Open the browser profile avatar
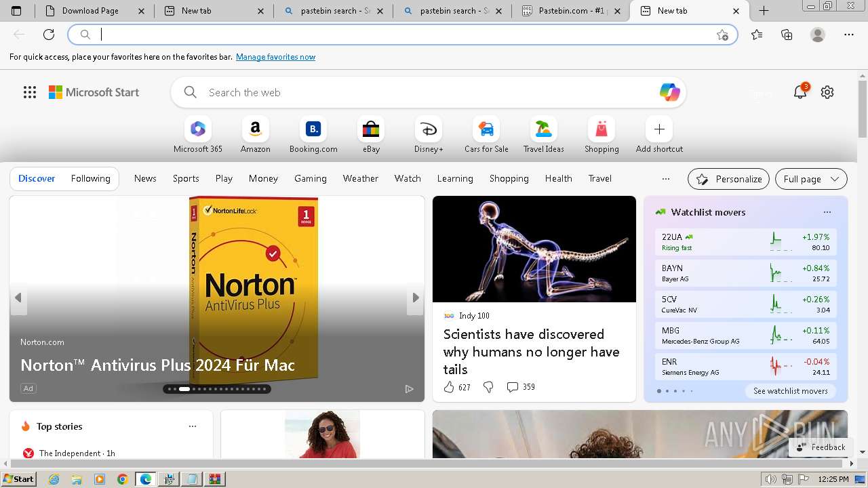The width and height of the screenshot is (868, 488). 818,35
